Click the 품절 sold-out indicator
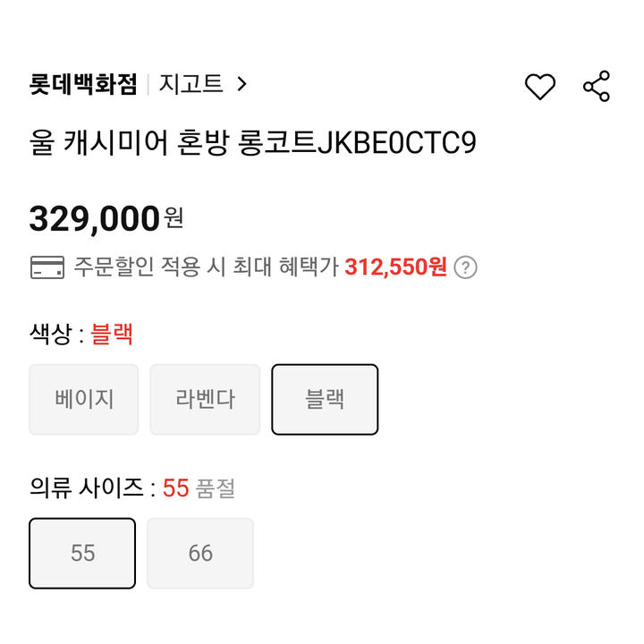The height and width of the screenshot is (644, 644). click(215, 488)
